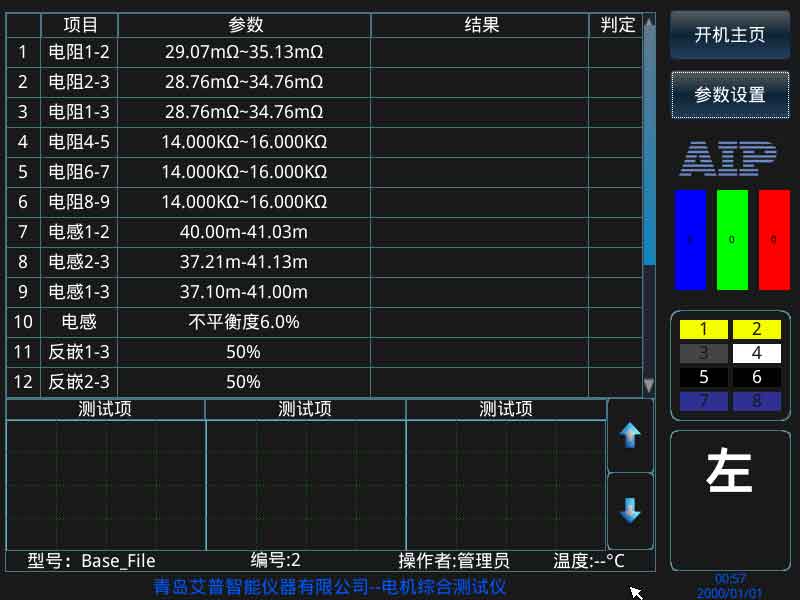Click the blue up arrow navigation icon
This screenshot has width=800, height=600.
point(630,436)
